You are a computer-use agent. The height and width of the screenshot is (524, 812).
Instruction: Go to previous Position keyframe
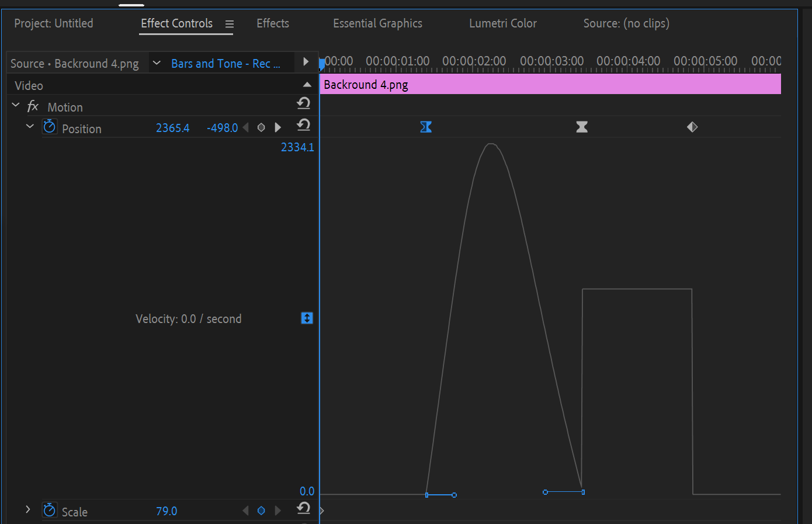pyautogui.click(x=245, y=127)
